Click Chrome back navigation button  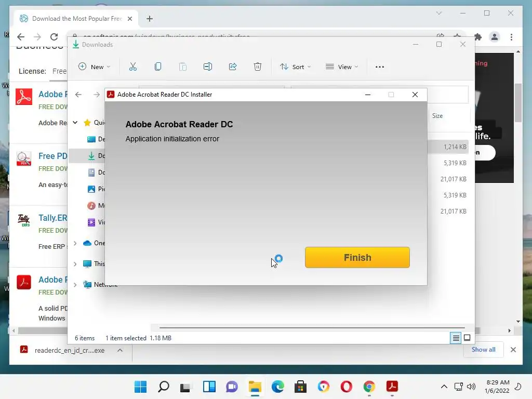21,37
